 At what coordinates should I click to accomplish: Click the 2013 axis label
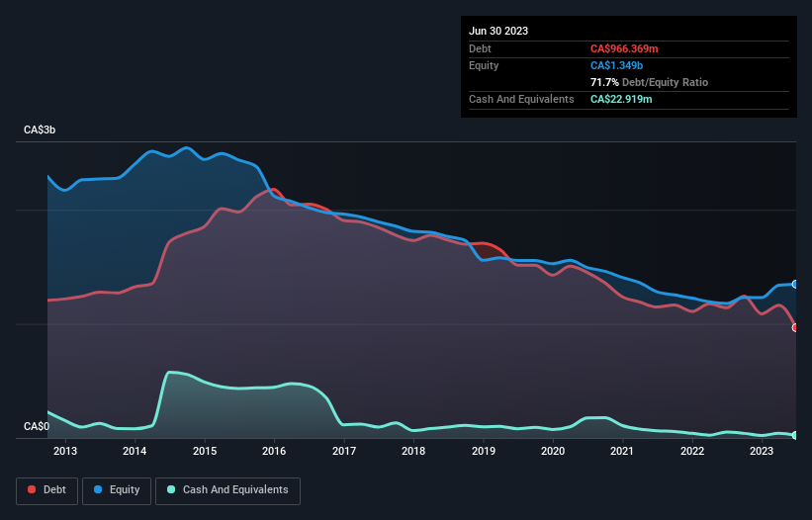coord(65,451)
